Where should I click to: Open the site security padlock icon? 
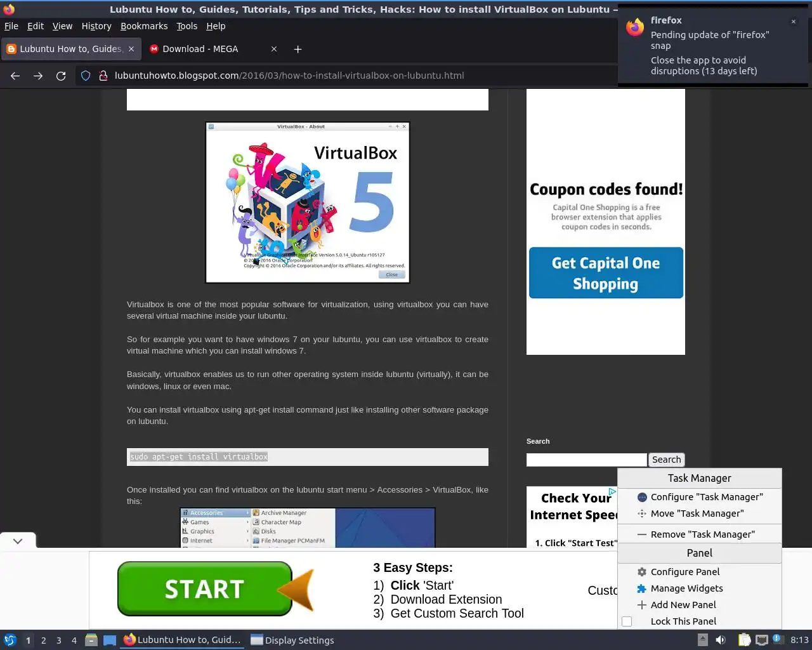tap(103, 76)
